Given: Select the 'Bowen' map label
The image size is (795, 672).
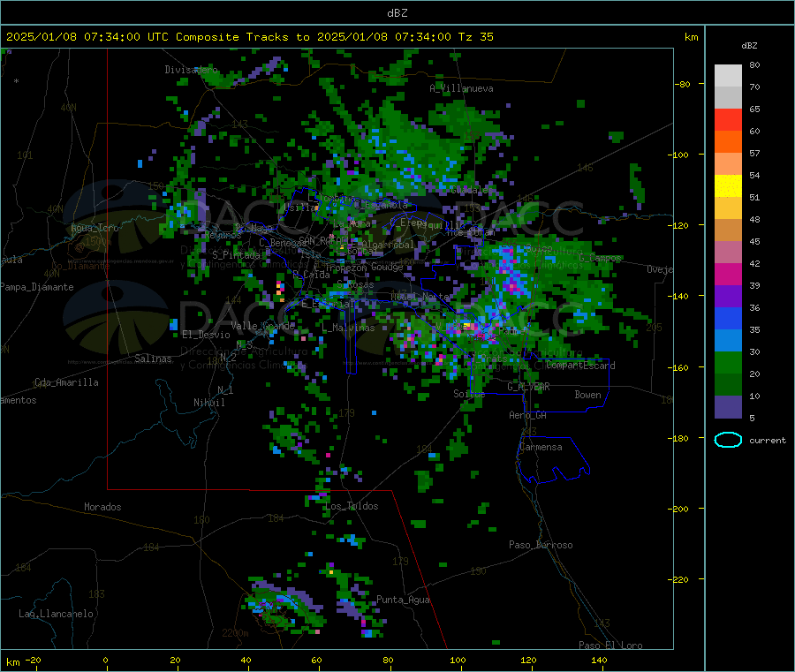Looking at the screenshot, I should click(587, 395).
